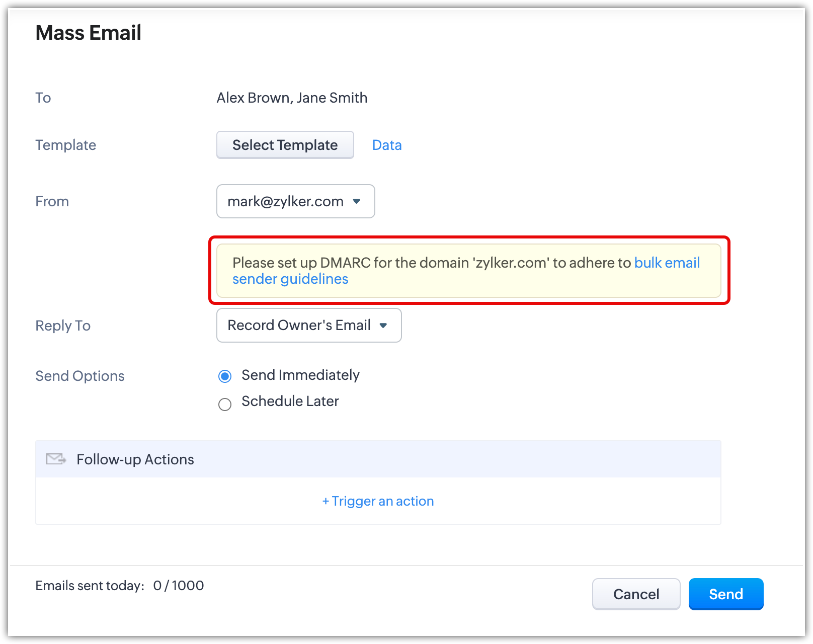Follow the bulk email sender guidelines link
This screenshot has height=644, width=813.
point(667,263)
